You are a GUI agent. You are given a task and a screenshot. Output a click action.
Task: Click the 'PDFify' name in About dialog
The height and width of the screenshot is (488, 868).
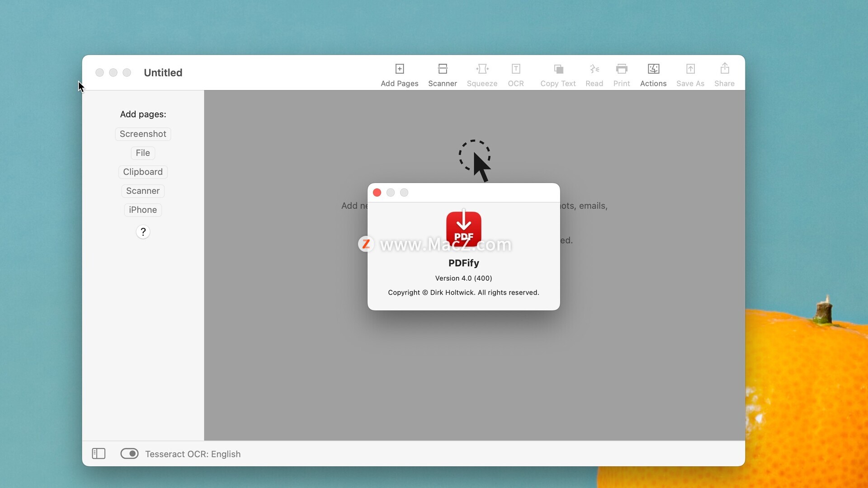click(463, 263)
